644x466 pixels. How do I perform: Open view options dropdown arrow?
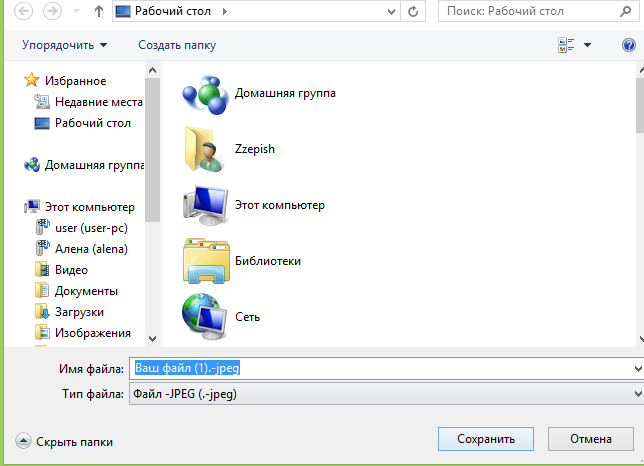588,45
